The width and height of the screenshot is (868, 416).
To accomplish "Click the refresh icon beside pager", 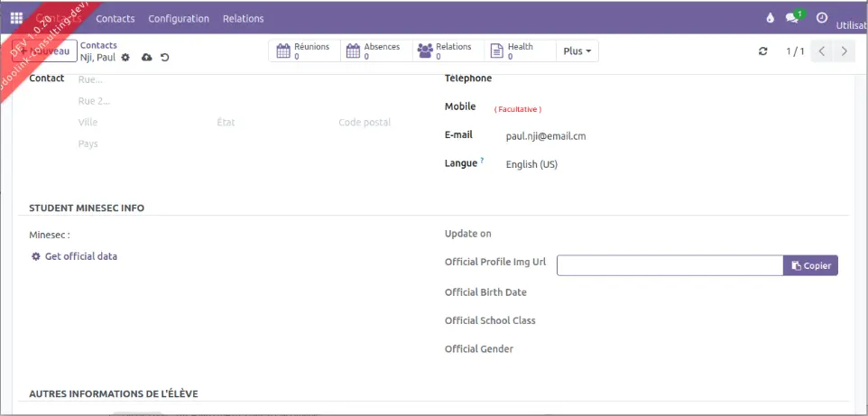I will point(763,51).
